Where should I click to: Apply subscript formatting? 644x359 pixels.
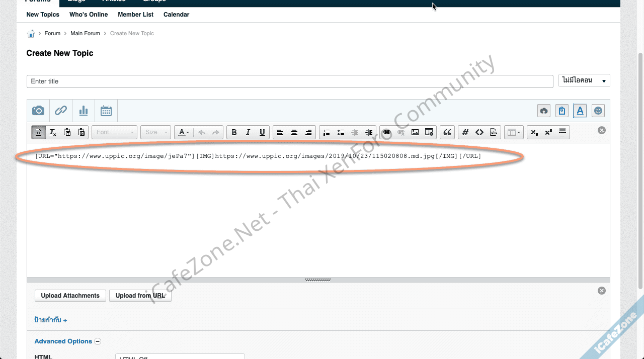point(534,132)
